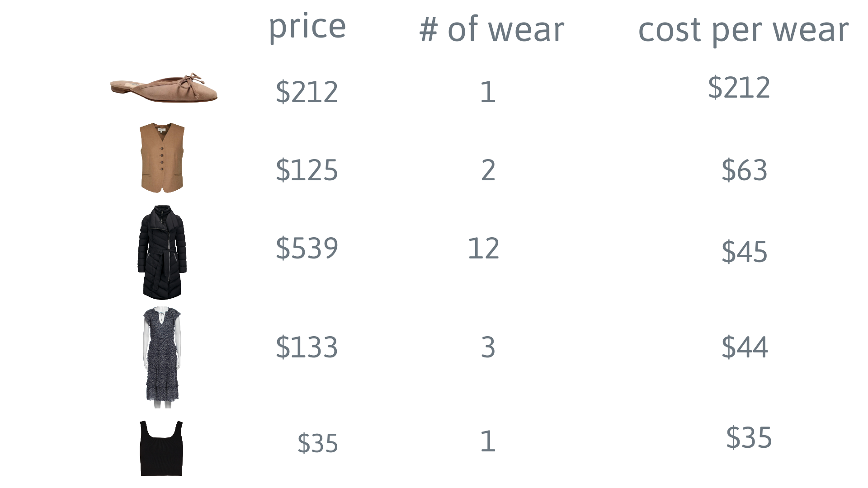Select the '# of wear' header text
The width and height of the screenshot is (868, 488).
pos(491,30)
